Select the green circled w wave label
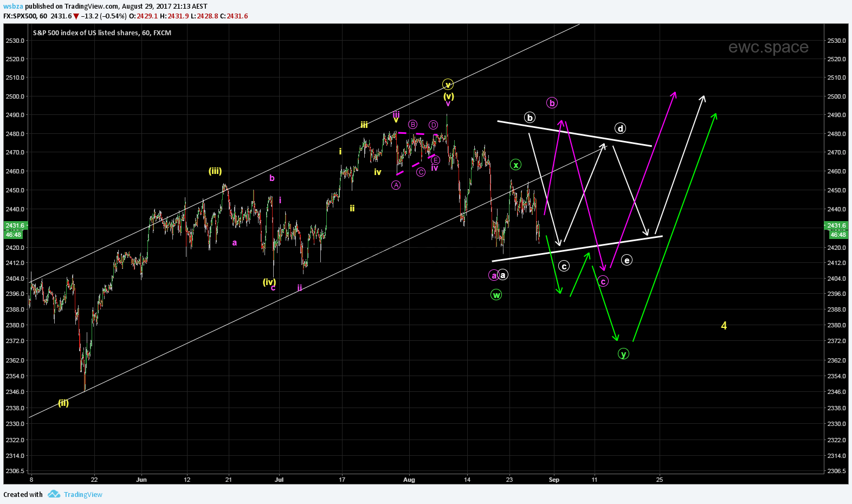The height and width of the screenshot is (504, 852). click(496, 295)
